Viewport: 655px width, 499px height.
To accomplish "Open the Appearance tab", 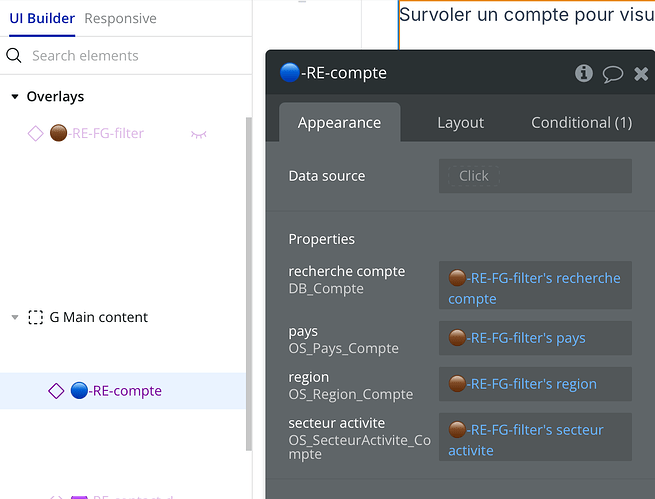I will (x=340, y=122).
